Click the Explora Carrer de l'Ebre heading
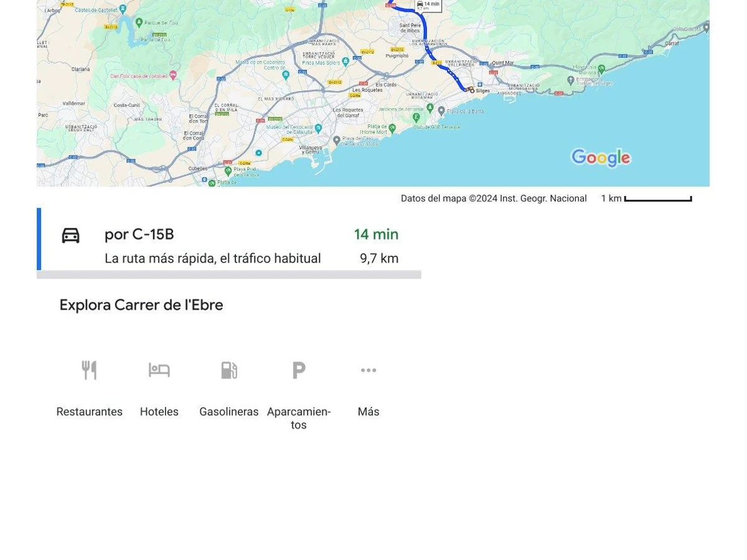The height and width of the screenshot is (560, 747). (x=141, y=305)
